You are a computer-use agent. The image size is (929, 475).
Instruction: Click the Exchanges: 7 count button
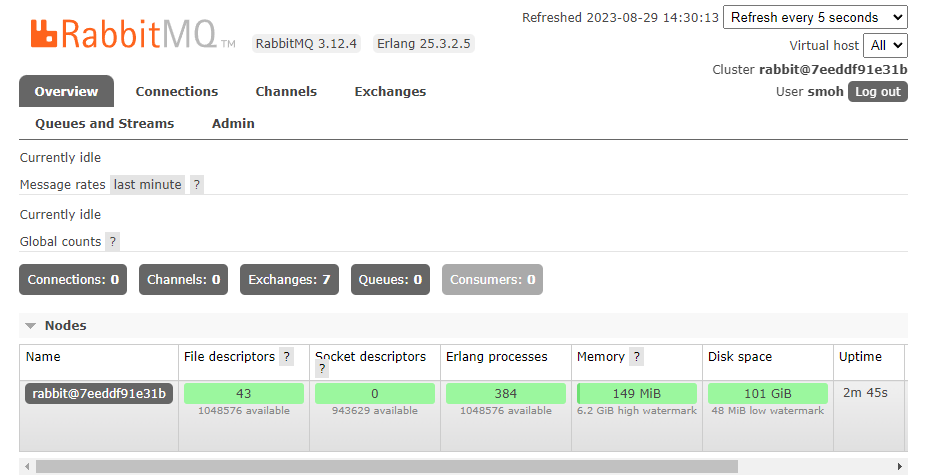click(x=289, y=280)
